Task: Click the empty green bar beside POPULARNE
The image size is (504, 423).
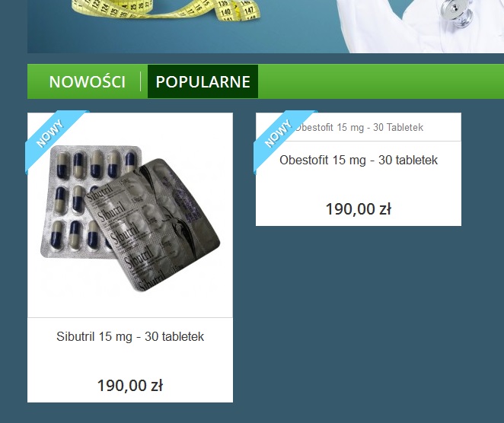Action: [381, 81]
